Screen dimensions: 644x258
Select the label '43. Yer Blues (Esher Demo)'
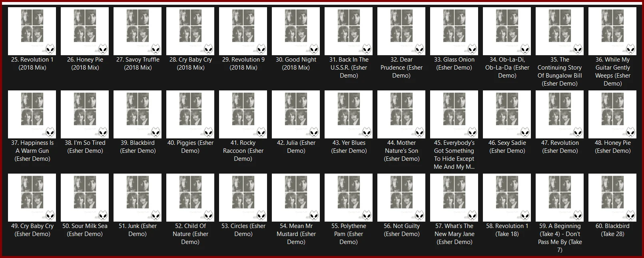(349, 147)
